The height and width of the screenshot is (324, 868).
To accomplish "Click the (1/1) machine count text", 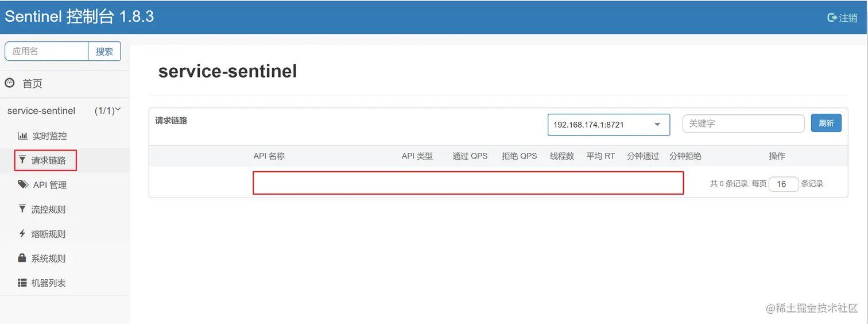I will (x=105, y=110).
